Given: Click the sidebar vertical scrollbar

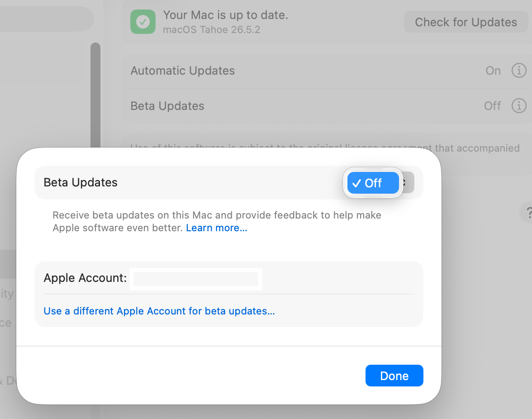Looking at the screenshot, I should tap(95, 95).
